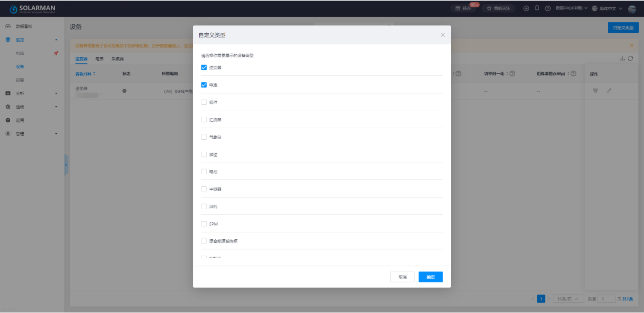Click the 取消 cancel button
Screen dimensions: 644x313
point(402,277)
